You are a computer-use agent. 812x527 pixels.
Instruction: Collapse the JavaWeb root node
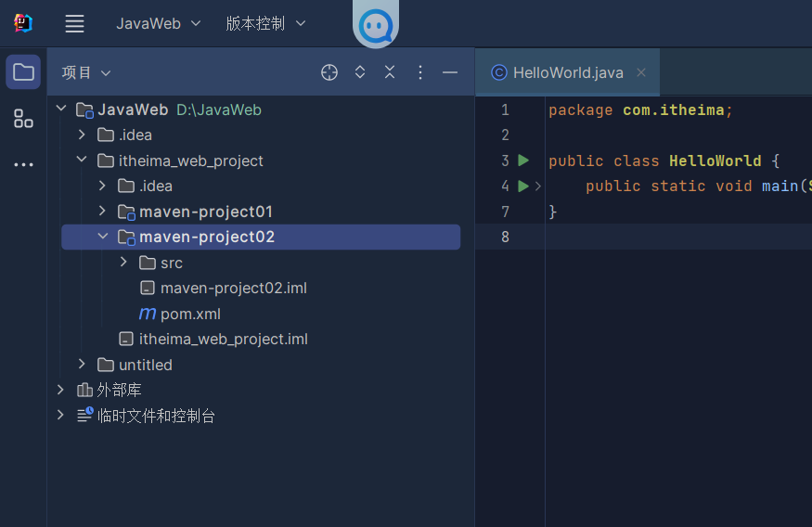[x=61, y=109]
